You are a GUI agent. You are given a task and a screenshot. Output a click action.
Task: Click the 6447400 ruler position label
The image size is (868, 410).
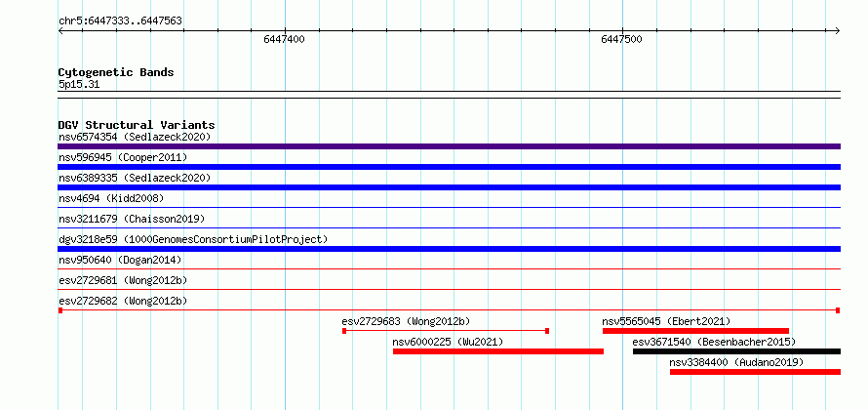tap(284, 39)
